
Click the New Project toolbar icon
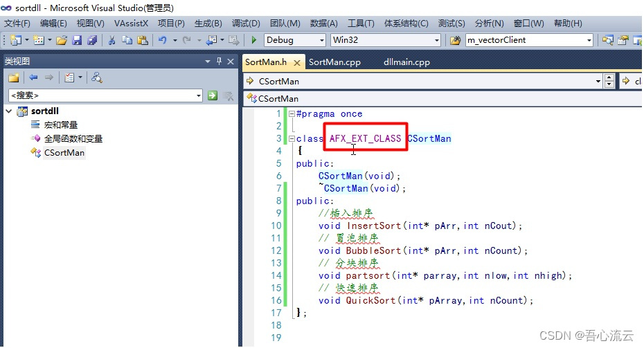[x=16, y=40]
